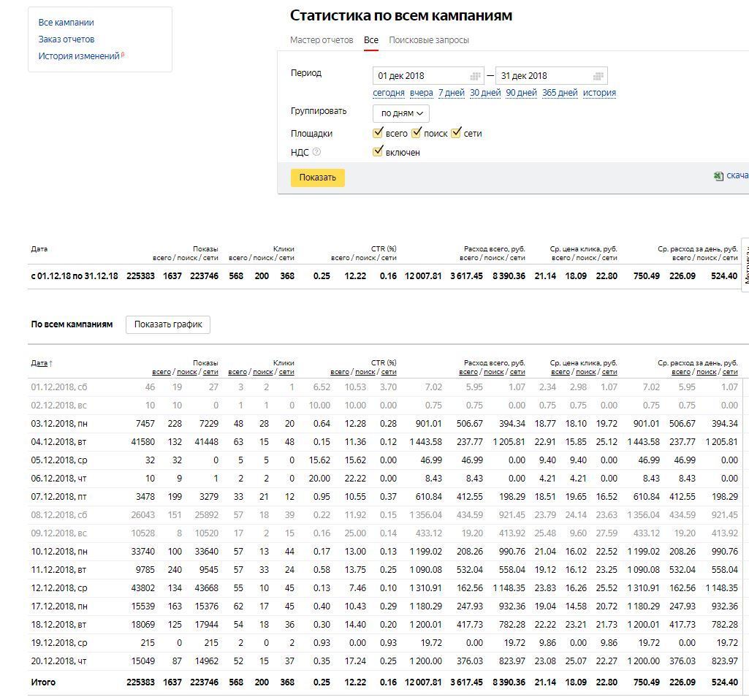
Task: Uncheck the сети checkbox
Action: (456, 133)
